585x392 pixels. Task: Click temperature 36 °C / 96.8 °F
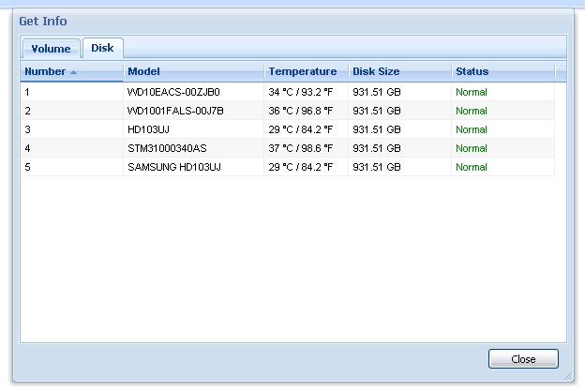tap(301, 111)
